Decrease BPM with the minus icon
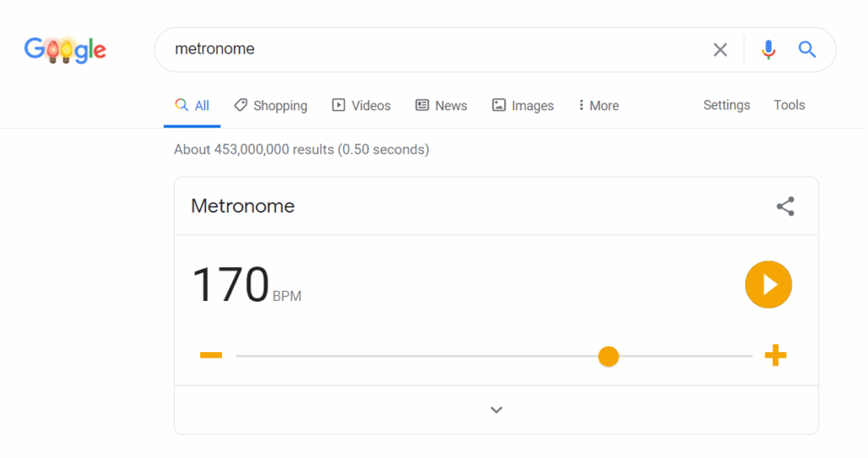Screen dimensions: 868x458 [211, 355]
